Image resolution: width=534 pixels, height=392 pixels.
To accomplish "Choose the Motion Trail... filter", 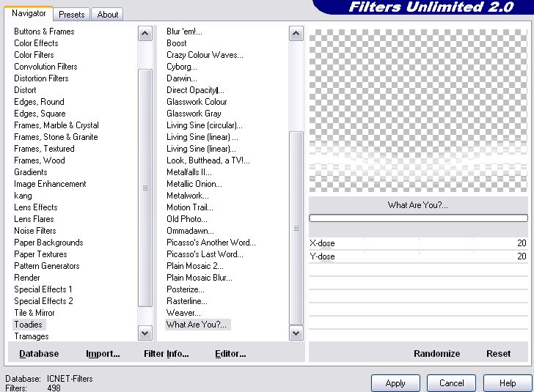I will point(189,207).
